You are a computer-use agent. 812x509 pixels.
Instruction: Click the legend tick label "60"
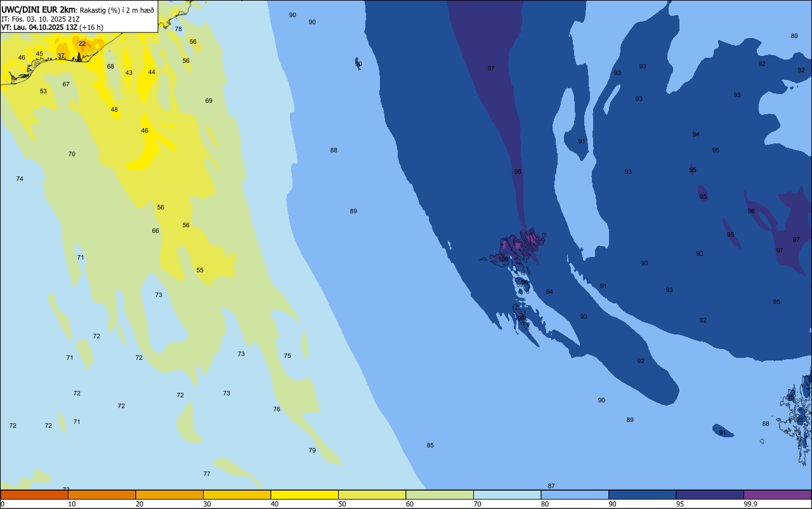(x=410, y=504)
